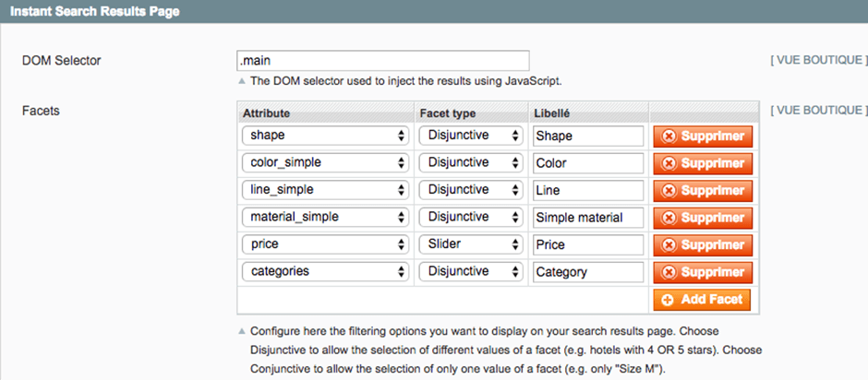
Task: Click the Shape label text field
Action: coord(588,137)
